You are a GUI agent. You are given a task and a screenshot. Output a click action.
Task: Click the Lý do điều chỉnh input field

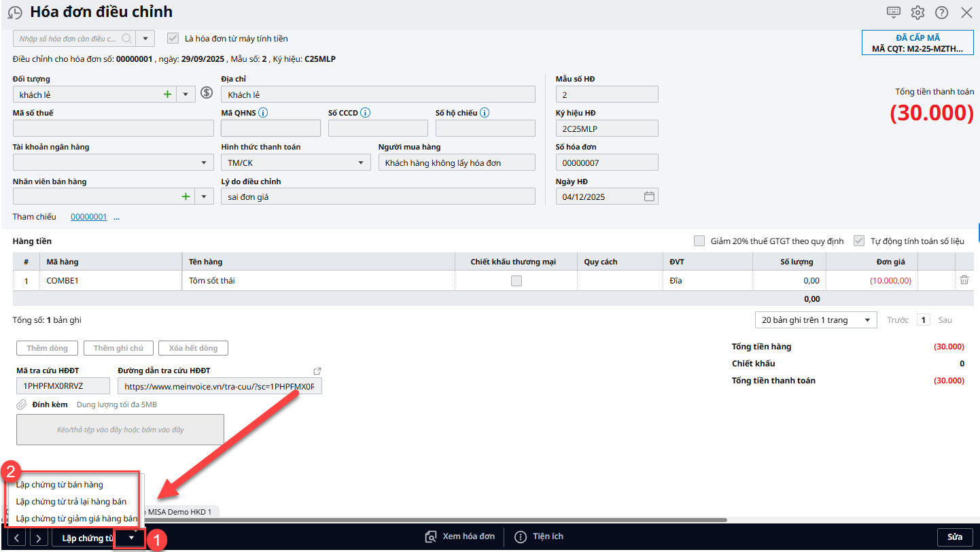378,196
